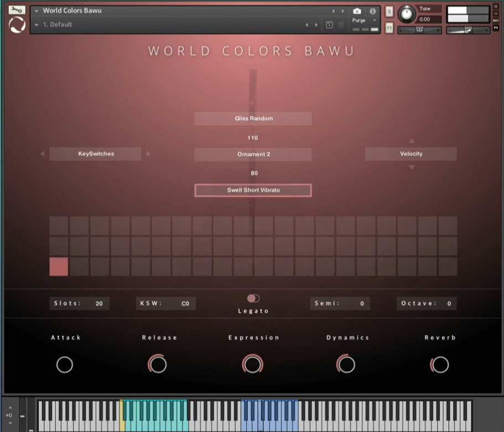Screen dimensions: 504x432
Task: Toggle the Legato switch
Action: [253, 299]
